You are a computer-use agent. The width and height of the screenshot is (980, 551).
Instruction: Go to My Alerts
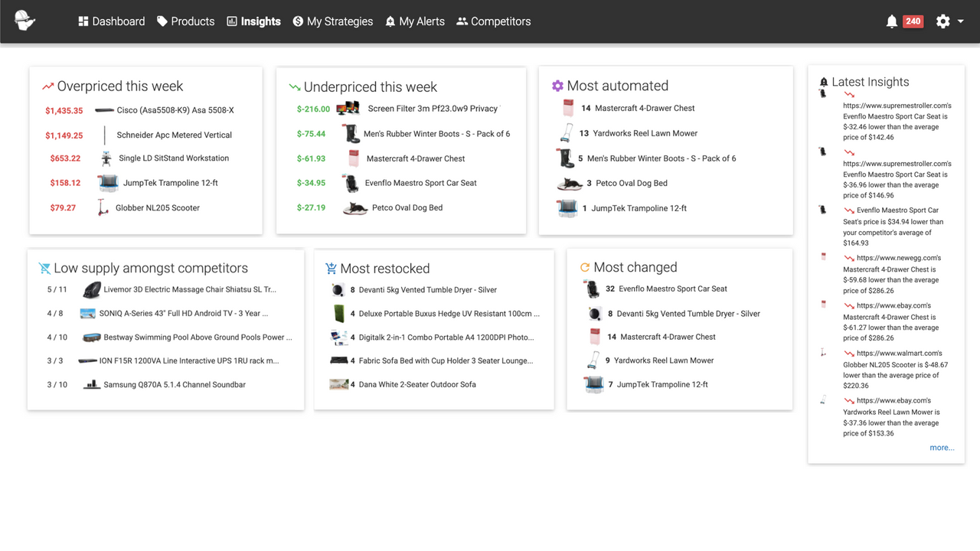tap(414, 21)
